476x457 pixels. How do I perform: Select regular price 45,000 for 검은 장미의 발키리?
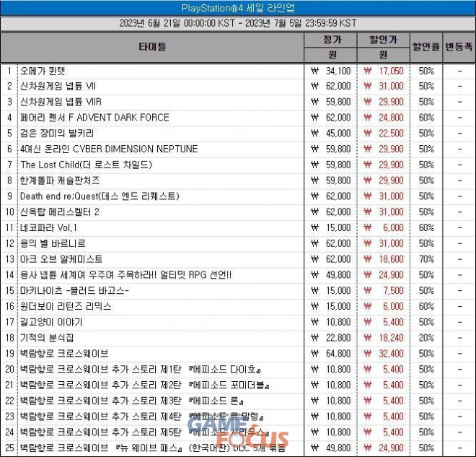click(338, 134)
